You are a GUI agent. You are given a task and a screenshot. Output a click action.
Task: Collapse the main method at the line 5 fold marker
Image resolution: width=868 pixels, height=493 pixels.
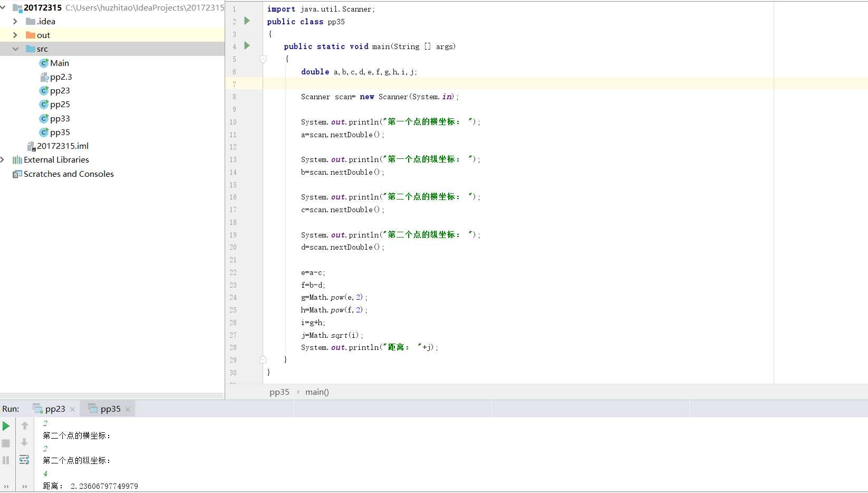[263, 59]
